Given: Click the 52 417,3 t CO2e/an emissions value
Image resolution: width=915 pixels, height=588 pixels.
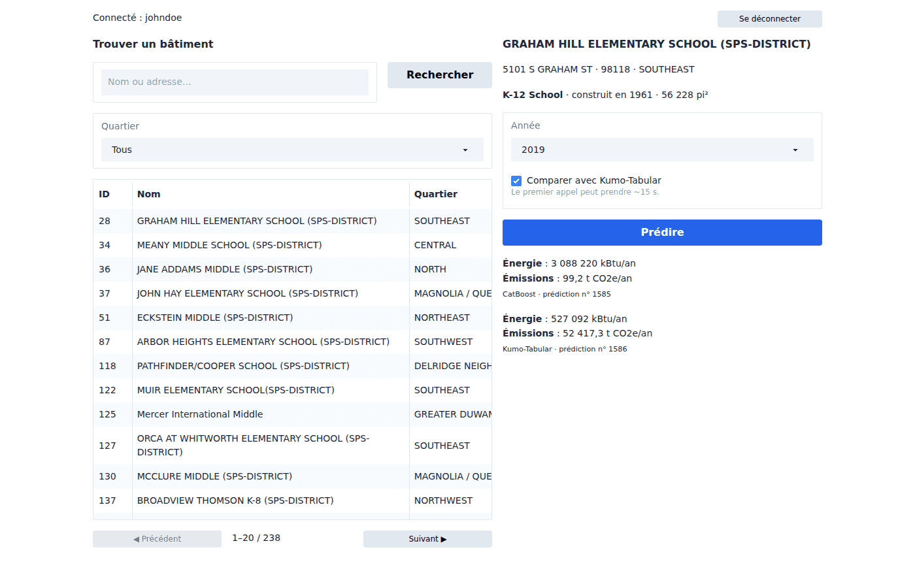Looking at the screenshot, I should (608, 333).
